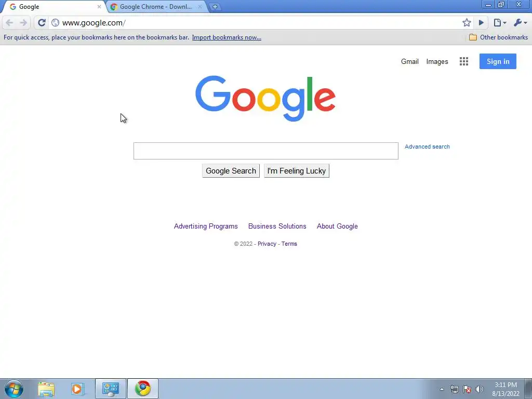
Task: Open Images link
Action: pos(437,61)
